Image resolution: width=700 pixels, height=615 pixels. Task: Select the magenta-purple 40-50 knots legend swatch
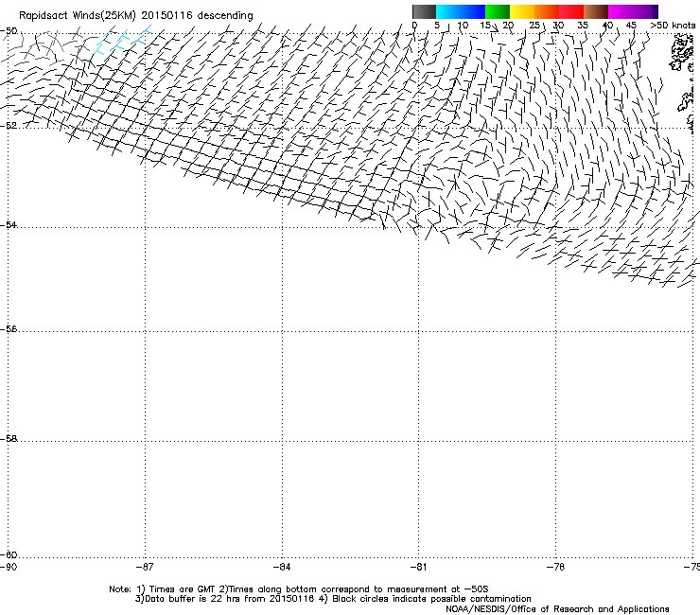point(633,11)
